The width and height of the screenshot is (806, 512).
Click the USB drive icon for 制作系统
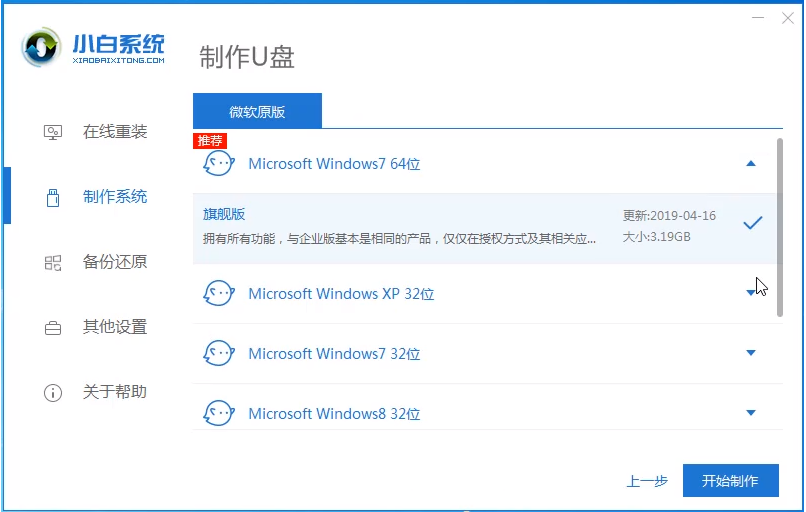52,197
